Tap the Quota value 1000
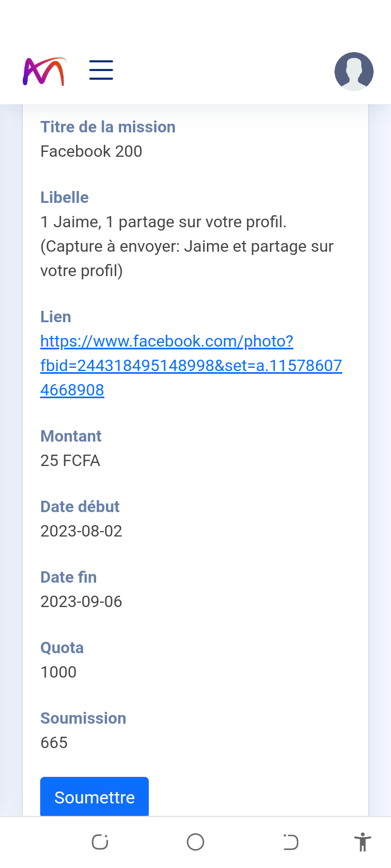Image resolution: width=391 pixels, height=868 pixels. (59, 672)
